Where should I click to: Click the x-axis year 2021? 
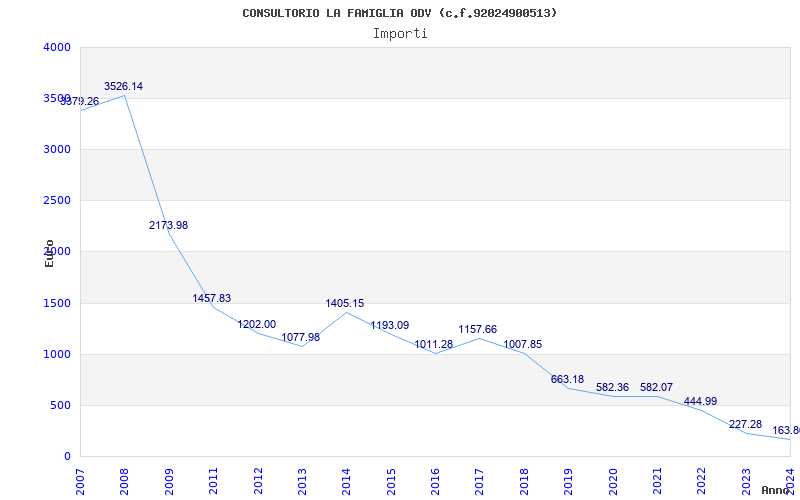(x=657, y=482)
